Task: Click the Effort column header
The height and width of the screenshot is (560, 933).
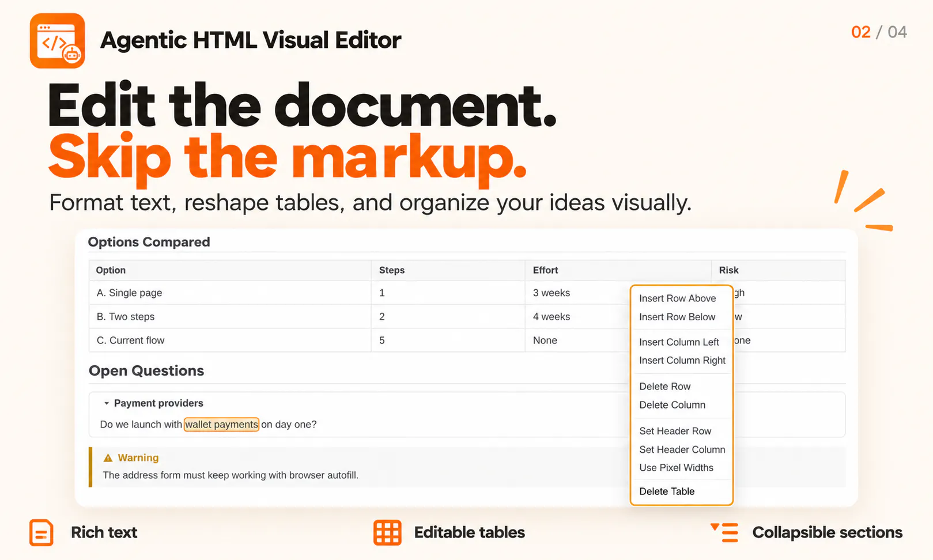Action: pos(618,270)
